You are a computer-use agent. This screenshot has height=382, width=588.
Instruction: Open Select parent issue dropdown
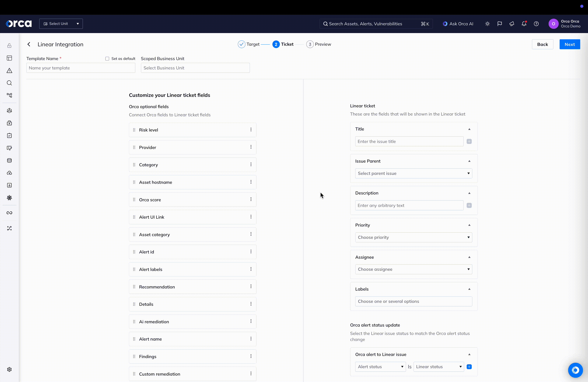tap(414, 173)
